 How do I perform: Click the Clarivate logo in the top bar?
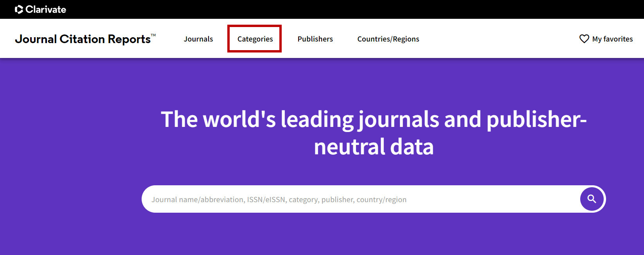pyautogui.click(x=40, y=9)
